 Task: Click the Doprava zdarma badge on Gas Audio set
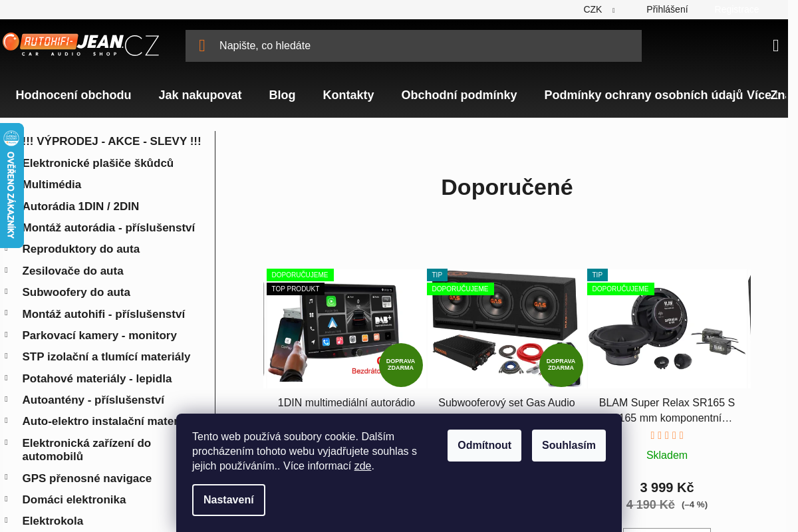pyautogui.click(x=561, y=365)
